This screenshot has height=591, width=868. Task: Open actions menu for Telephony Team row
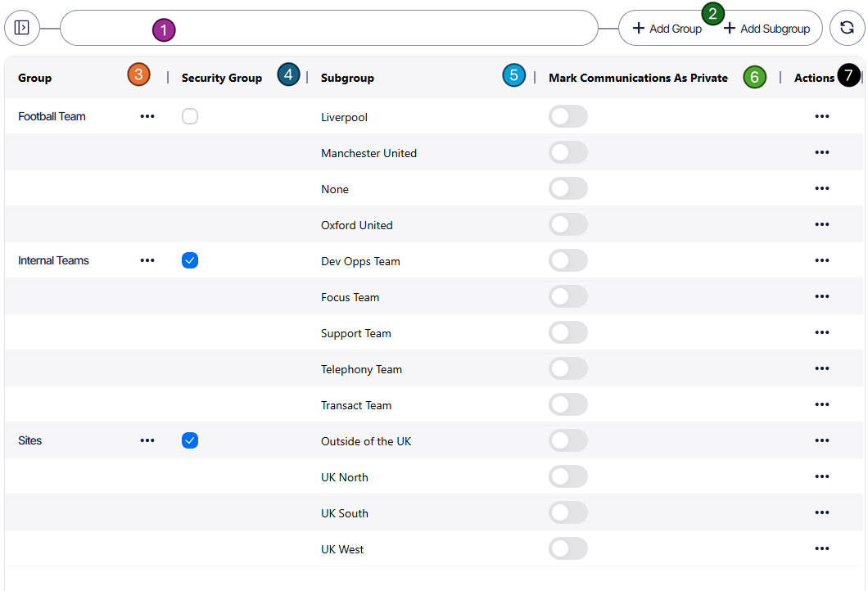pos(821,369)
